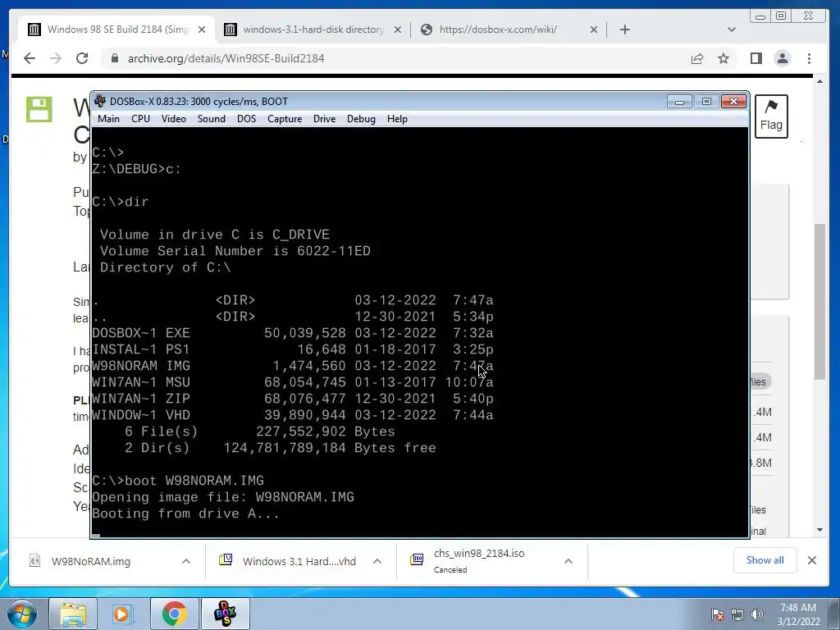This screenshot has width=840, height=630.
Task: Reload the archive.org page
Action: click(x=82, y=58)
